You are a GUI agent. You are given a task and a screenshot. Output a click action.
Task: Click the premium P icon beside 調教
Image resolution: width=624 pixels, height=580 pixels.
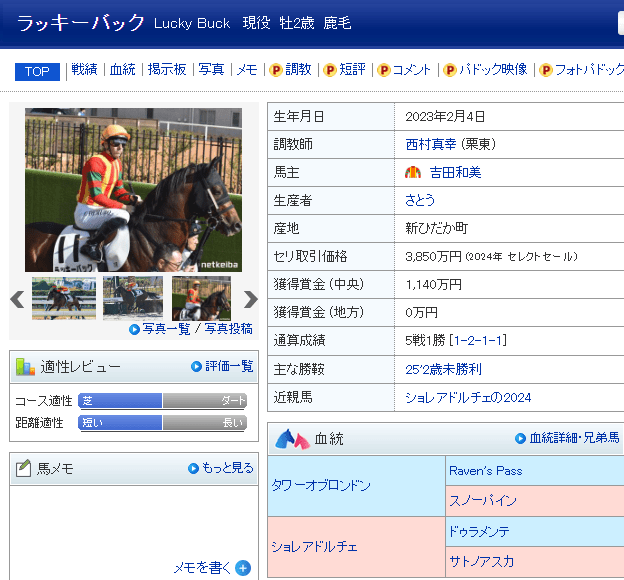[x=275, y=70]
